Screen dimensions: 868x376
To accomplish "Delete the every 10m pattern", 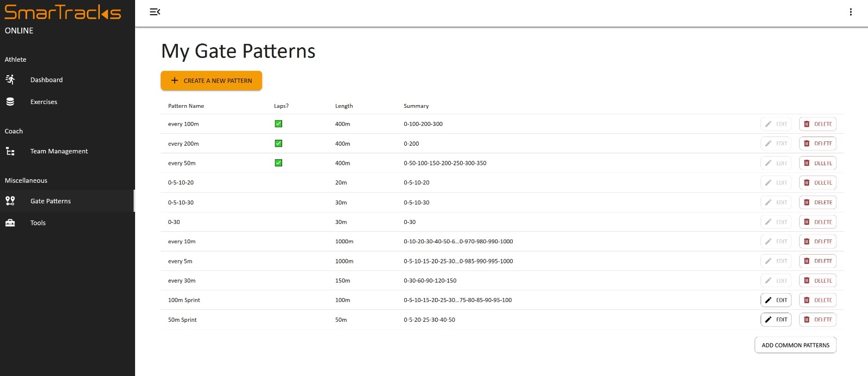I will click(x=817, y=242).
